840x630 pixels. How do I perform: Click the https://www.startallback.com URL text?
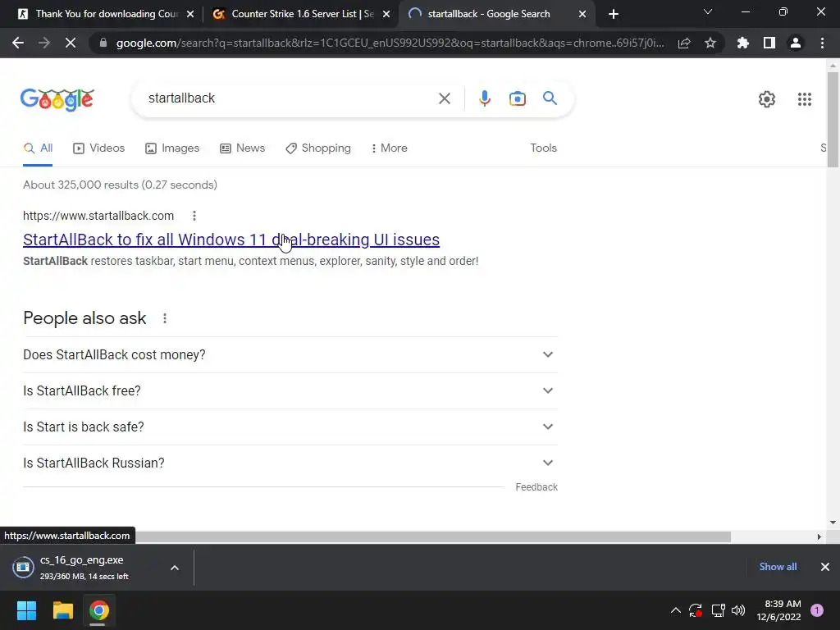(x=98, y=216)
